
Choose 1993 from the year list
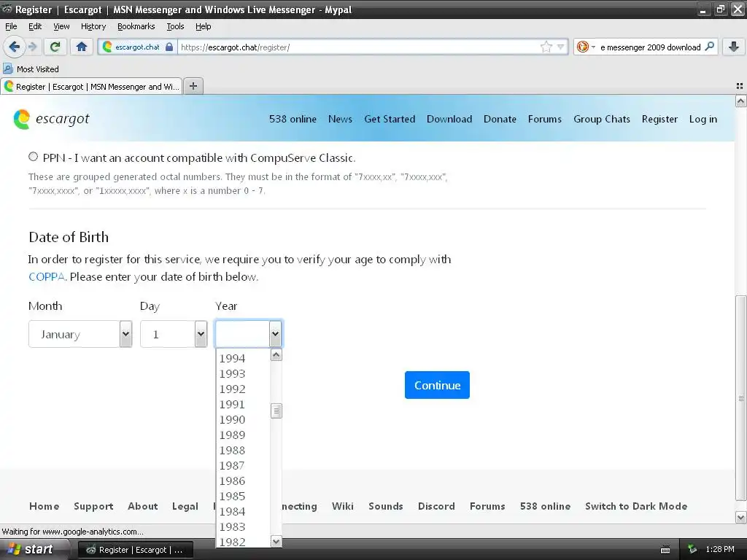point(243,373)
